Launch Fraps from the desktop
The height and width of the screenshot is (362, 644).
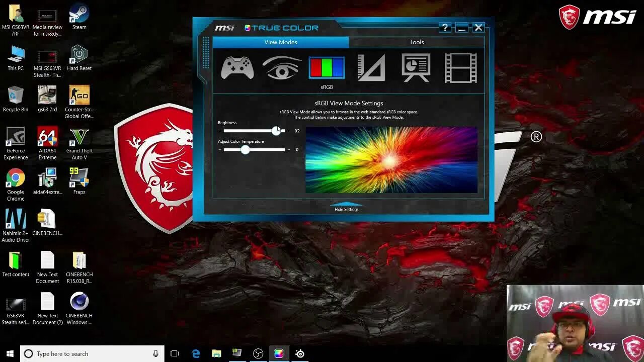click(x=79, y=182)
